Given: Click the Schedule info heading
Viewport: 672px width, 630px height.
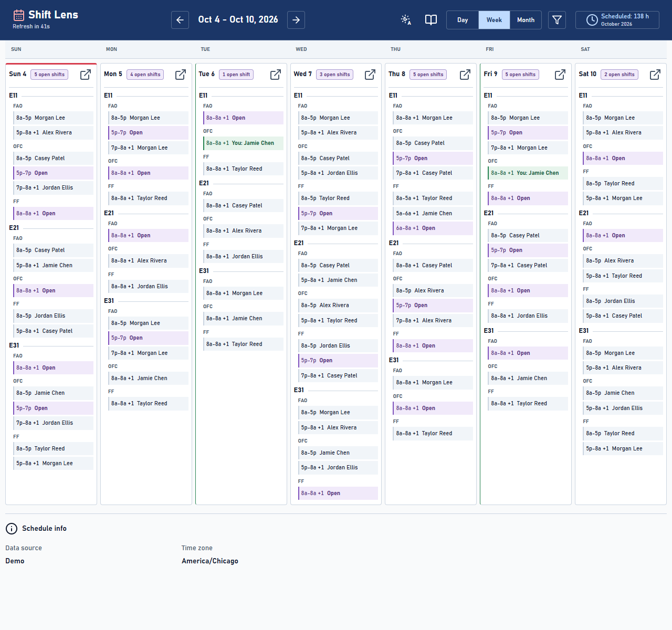Looking at the screenshot, I should 44,529.
